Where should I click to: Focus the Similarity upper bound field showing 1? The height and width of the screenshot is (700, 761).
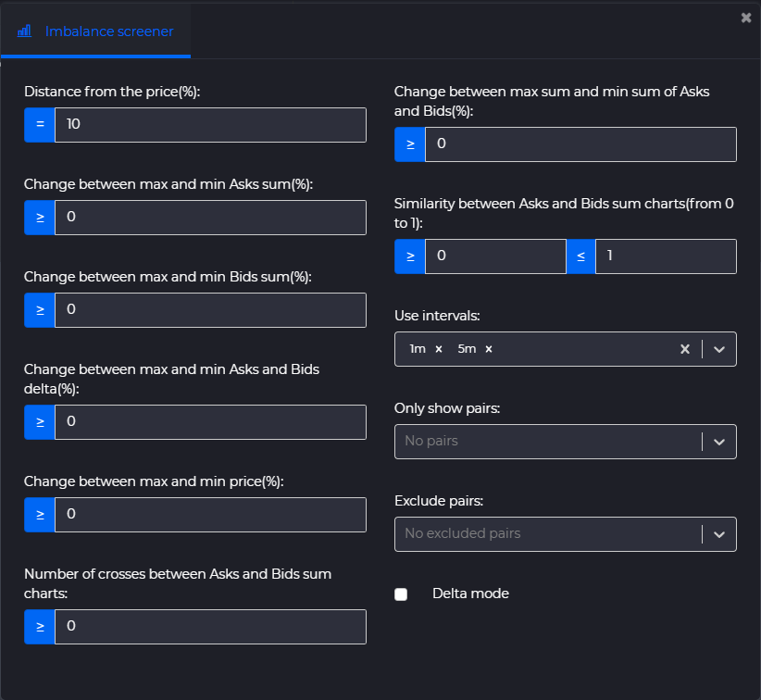point(666,256)
